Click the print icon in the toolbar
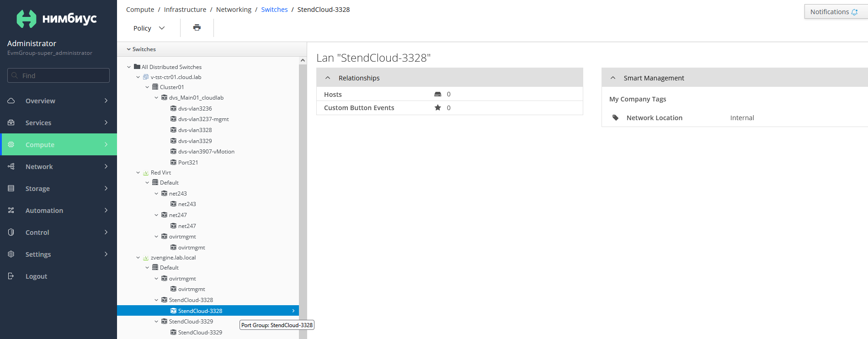This screenshot has width=868, height=339. [197, 27]
